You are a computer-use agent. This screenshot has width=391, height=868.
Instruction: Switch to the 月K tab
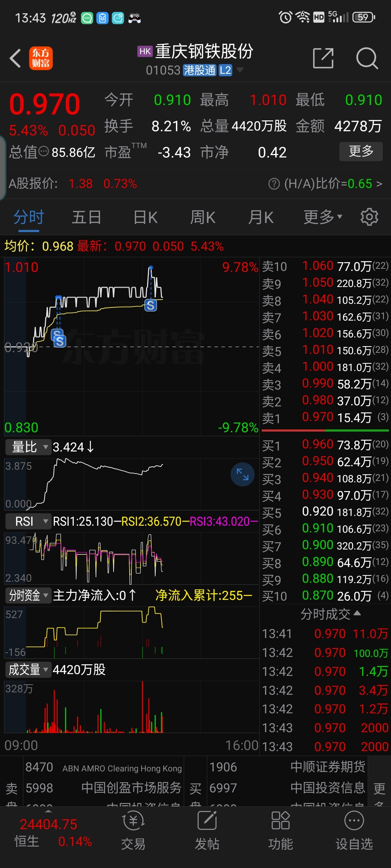pos(261,217)
